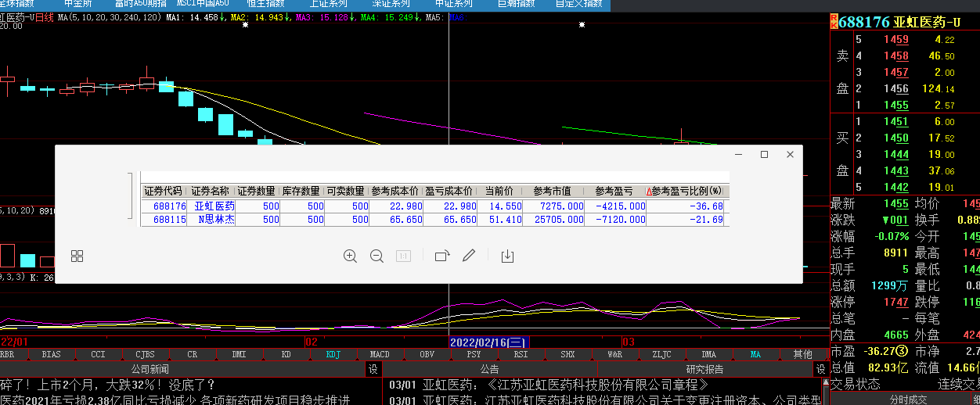Show image at actual 1:1 size
Viewport: 980px width, 405px height.
(x=403, y=256)
